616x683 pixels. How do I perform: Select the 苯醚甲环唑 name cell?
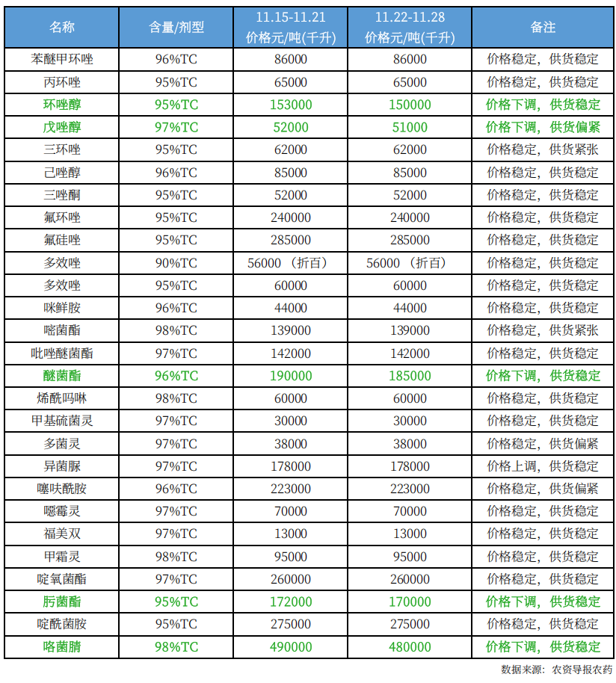(x=61, y=59)
